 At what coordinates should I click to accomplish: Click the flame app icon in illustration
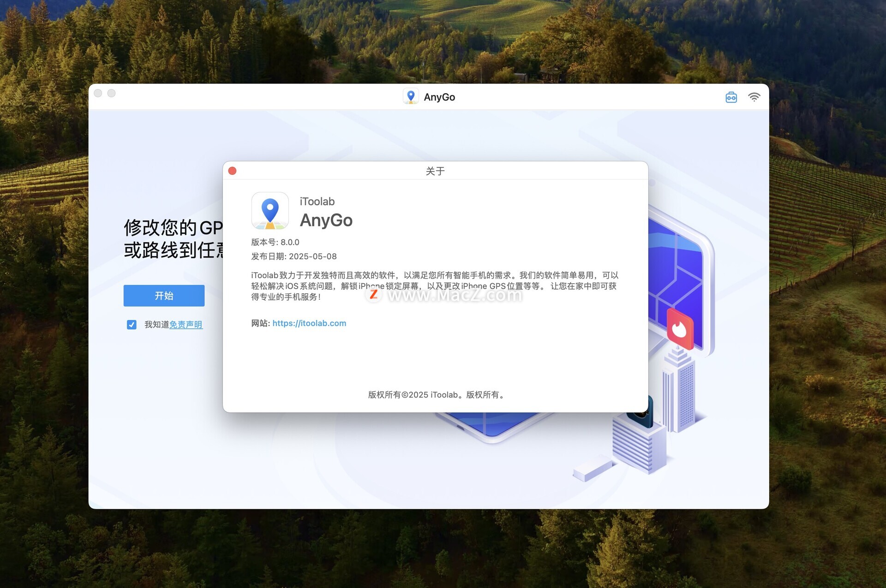pos(680,329)
